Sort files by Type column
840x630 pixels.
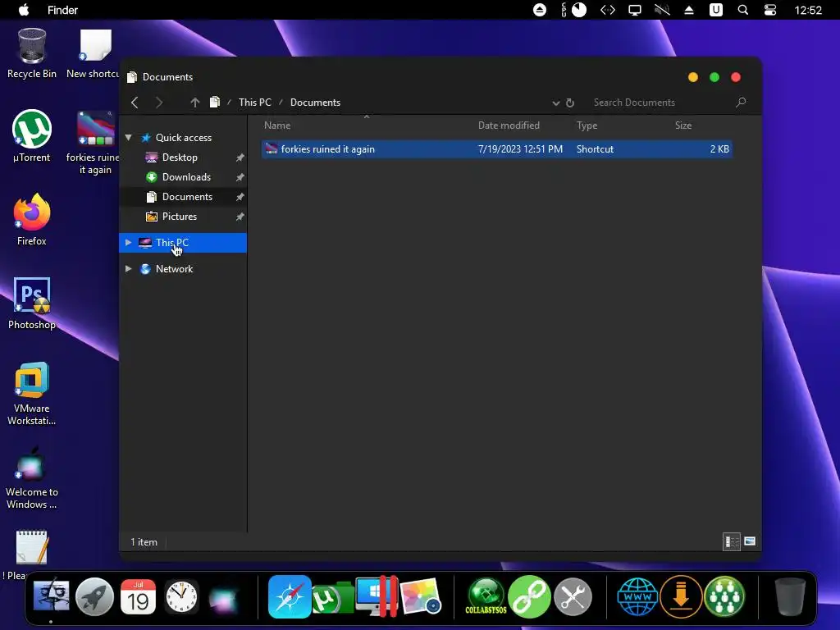pos(587,126)
